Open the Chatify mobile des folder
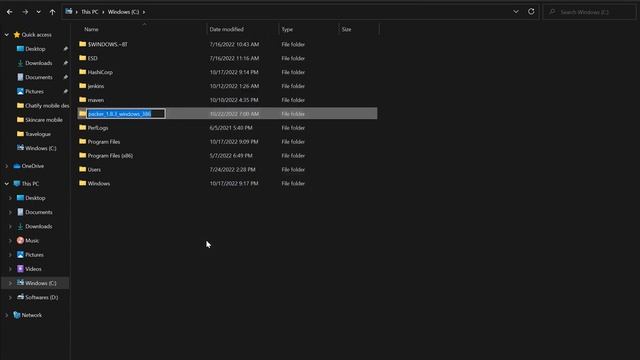Screen dimensions: 640x360 [47, 106]
